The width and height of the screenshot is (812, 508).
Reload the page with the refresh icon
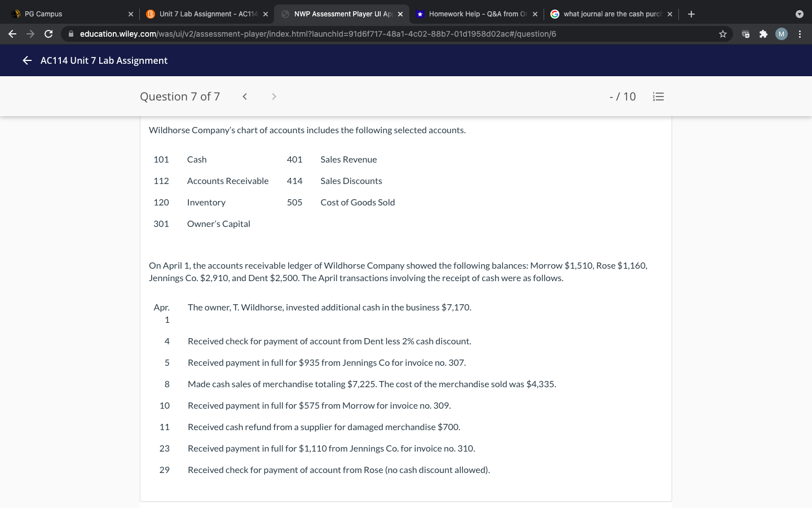(x=48, y=34)
